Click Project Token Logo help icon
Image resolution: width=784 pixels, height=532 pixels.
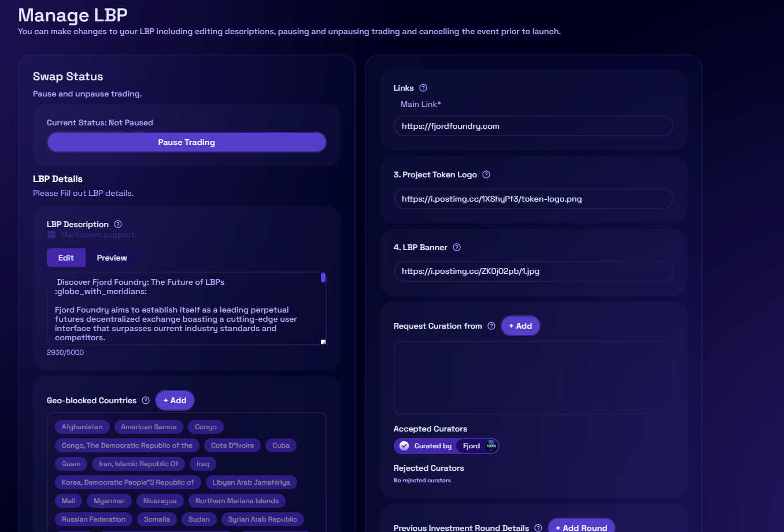click(x=486, y=174)
